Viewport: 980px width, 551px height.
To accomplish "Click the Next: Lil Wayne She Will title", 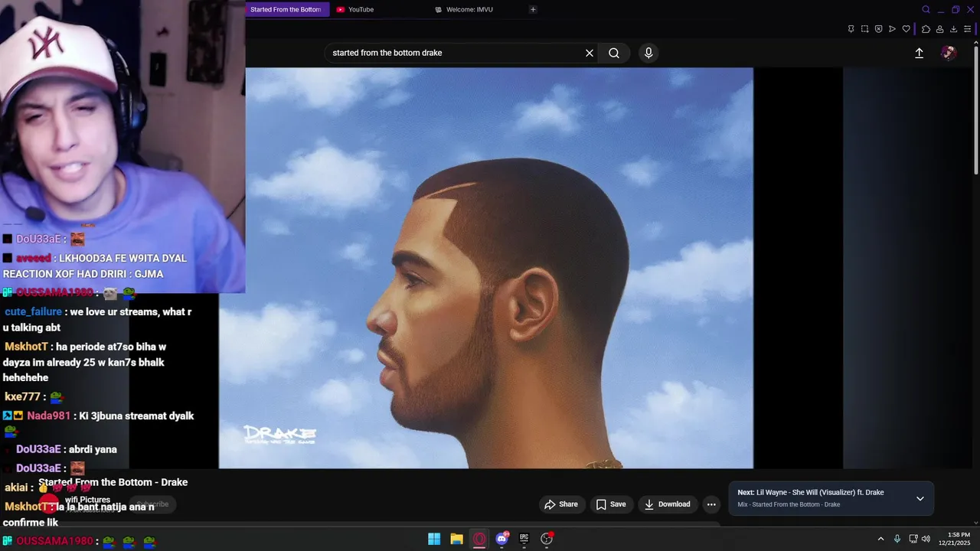I will [811, 492].
